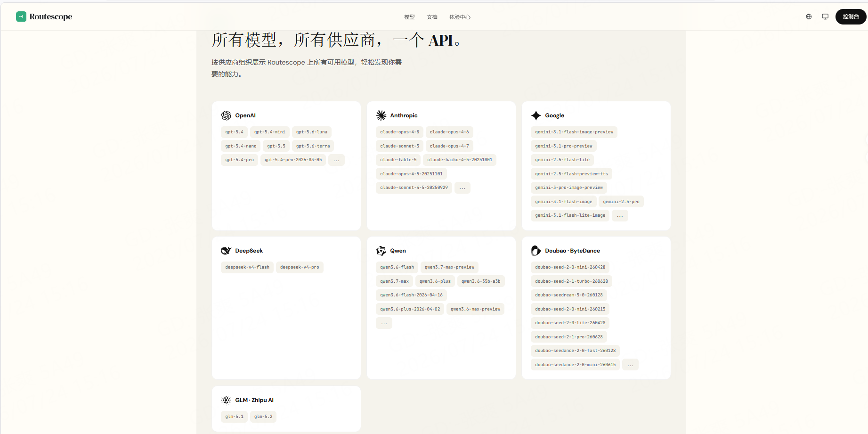Select doubao-seed-2-1-pro-260628 chip

pyautogui.click(x=569, y=337)
